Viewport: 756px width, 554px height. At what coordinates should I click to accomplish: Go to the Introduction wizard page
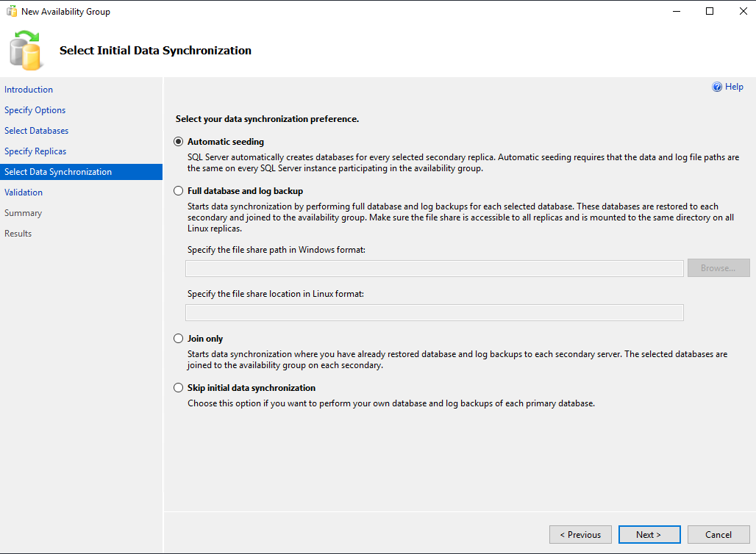coord(29,90)
